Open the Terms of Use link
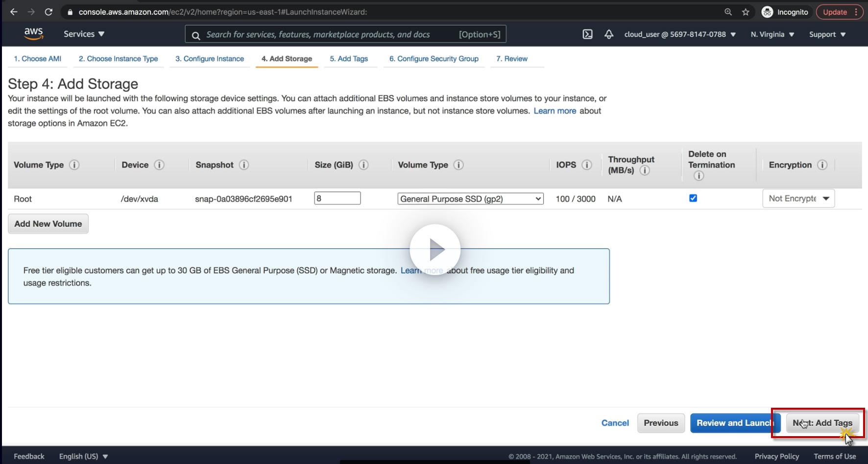Image resolution: width=868 pixels, height=464 pixels. click(x=835, y=456)
